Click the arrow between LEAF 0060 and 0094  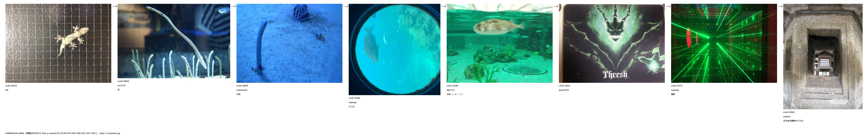click(x=233, y=6)
